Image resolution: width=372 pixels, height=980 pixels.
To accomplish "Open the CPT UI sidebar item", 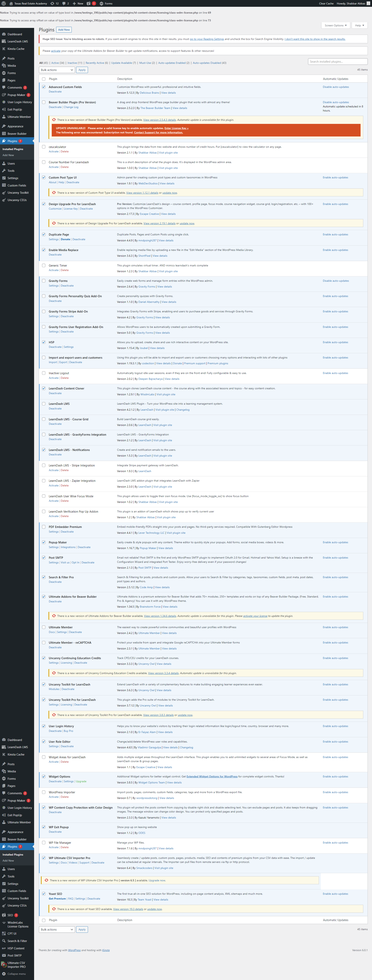I will tap(12, 934).
